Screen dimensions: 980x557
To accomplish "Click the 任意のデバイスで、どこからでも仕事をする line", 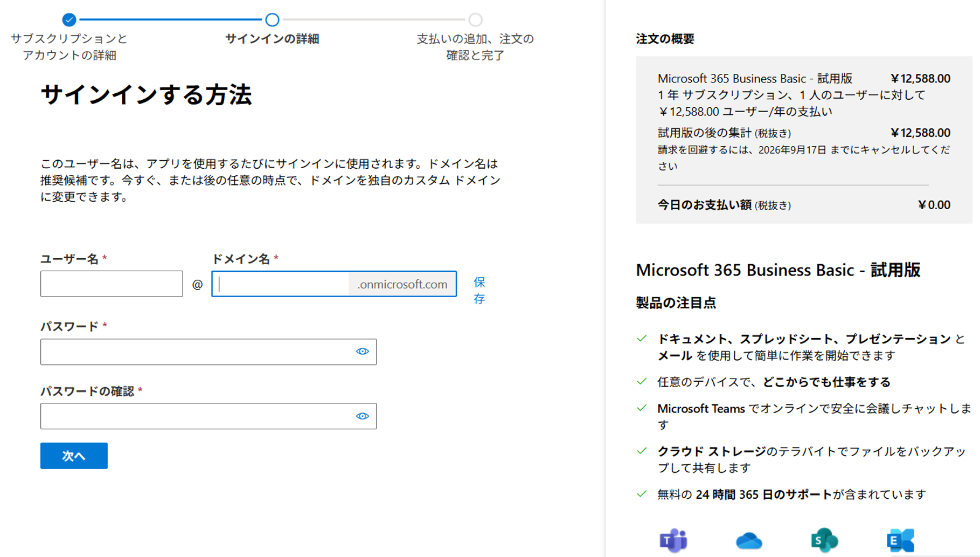I will coord(774,382).
